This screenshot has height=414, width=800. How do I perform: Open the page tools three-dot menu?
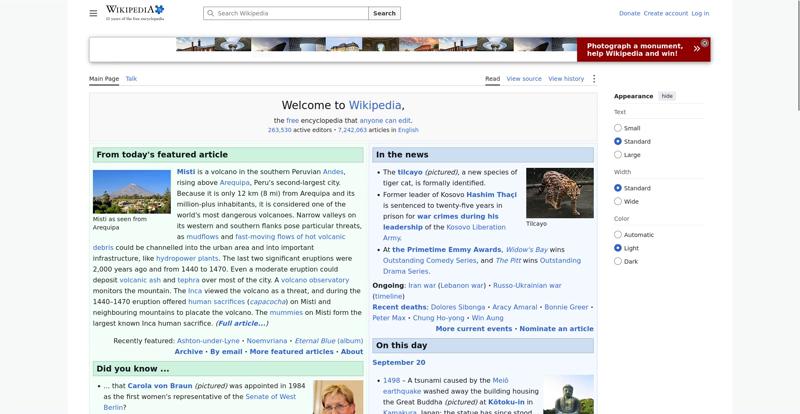(593, 79)
